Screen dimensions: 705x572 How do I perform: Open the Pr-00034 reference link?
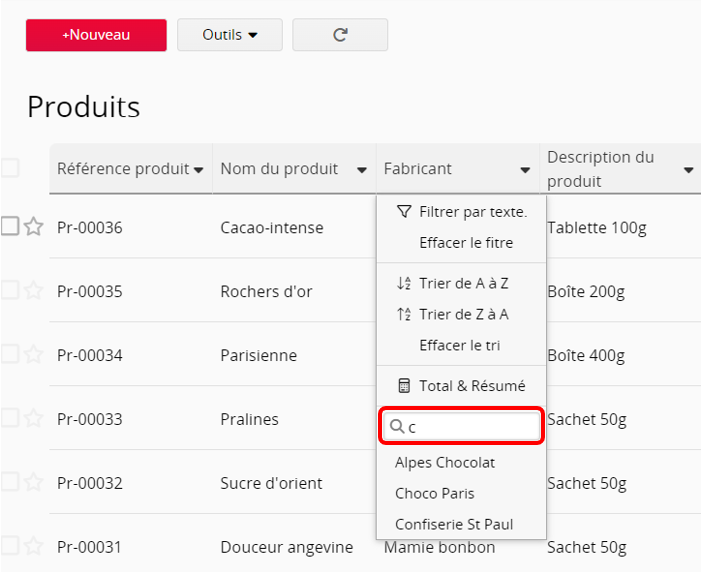[x=89, y=355]
